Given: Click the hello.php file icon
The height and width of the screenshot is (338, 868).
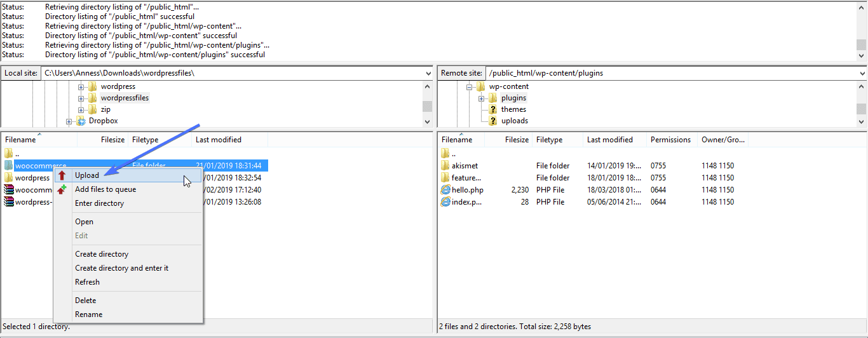Looking at the screenshot, I should pos(445,190).
